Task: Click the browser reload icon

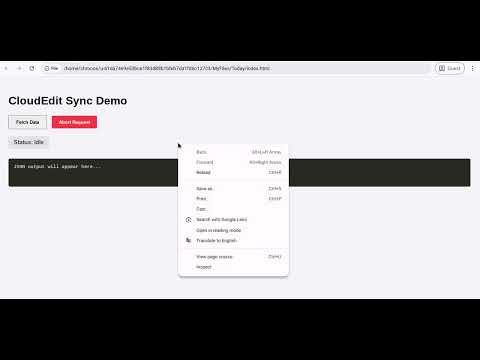Action: tap(32, 68)
